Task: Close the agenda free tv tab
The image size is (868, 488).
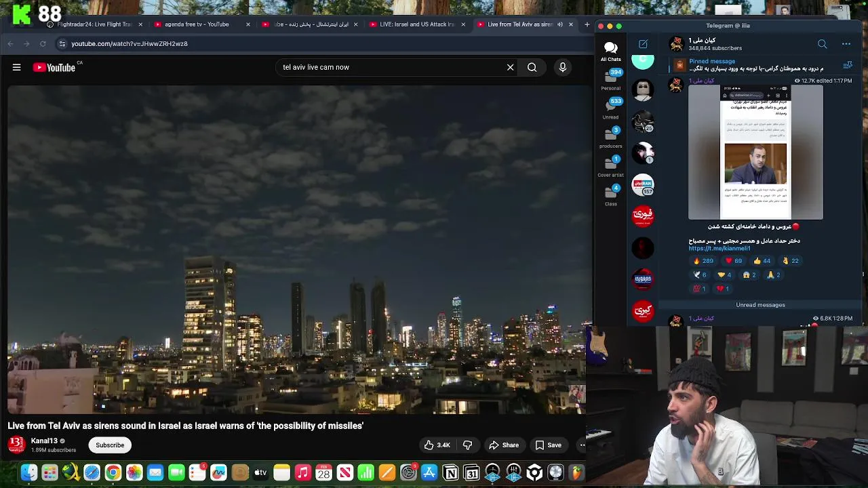Action: 248,24
